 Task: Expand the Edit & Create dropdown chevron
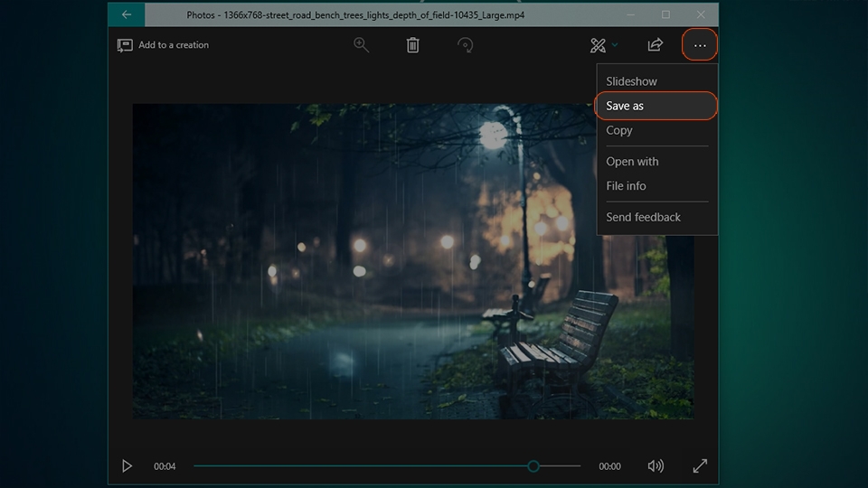[x=615, y=45]
